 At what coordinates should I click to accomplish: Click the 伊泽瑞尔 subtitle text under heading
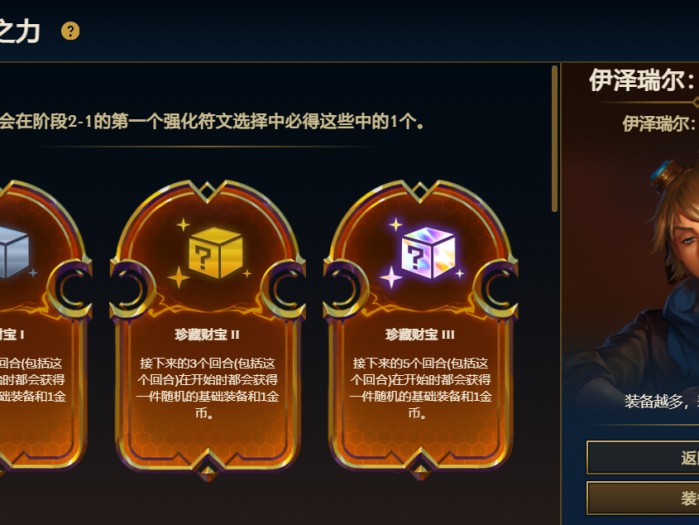tap(661, 124)
